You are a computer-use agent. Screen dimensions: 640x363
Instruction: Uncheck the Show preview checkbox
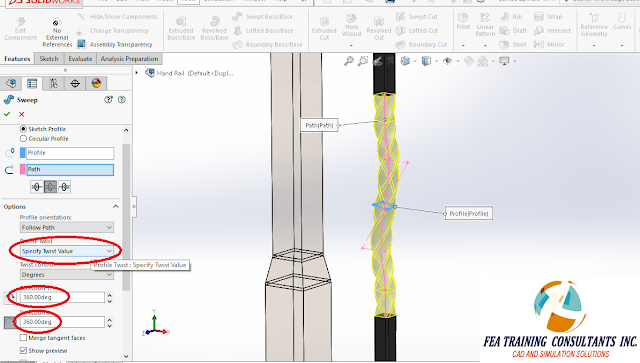point(23,350)
